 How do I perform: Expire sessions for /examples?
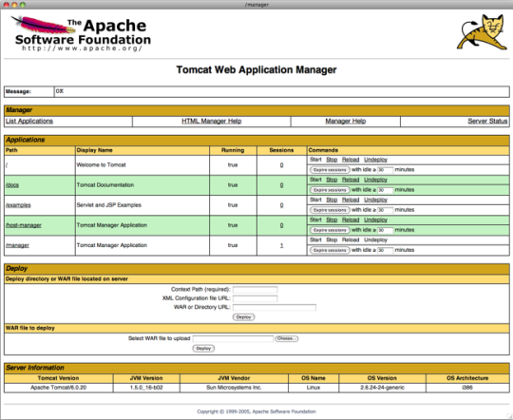coord(330,210)
